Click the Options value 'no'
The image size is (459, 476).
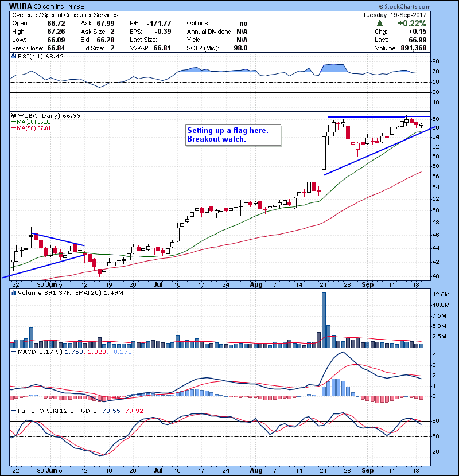click(243, 24)
